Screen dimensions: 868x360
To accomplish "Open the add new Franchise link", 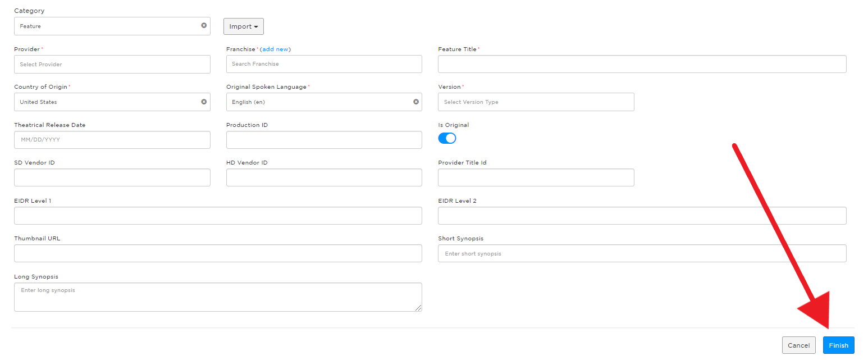I will click(x=276, y=49).
